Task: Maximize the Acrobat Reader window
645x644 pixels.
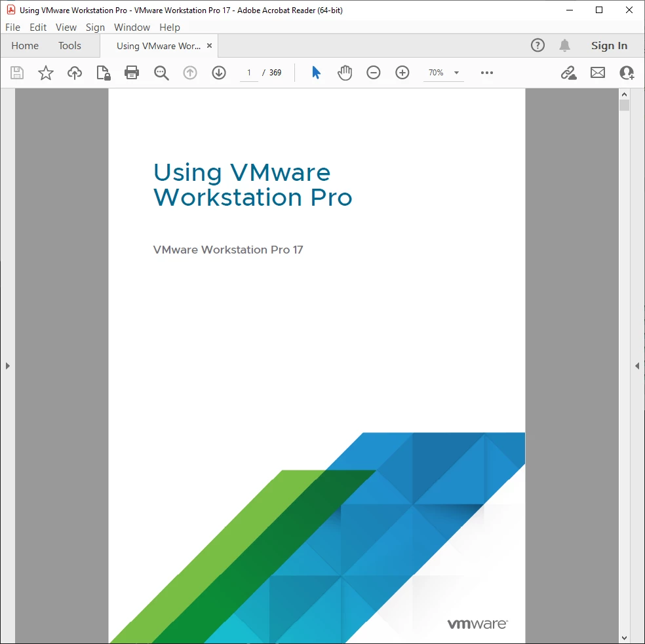Action: click(x=599, y=10)
